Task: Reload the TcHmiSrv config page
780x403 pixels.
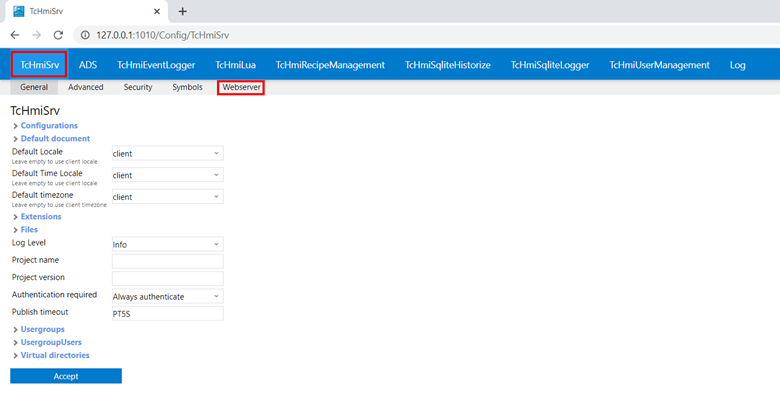Action: [58, 35]
